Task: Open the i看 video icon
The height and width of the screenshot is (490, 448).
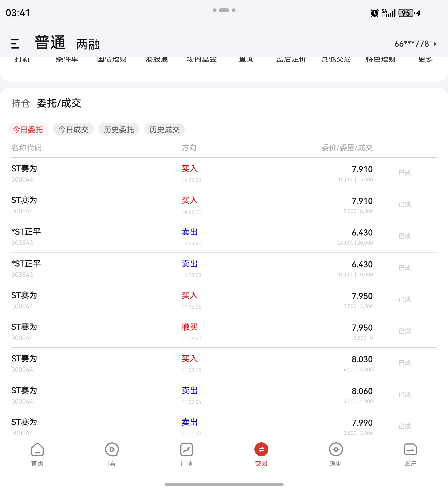Action: (112, 449)
